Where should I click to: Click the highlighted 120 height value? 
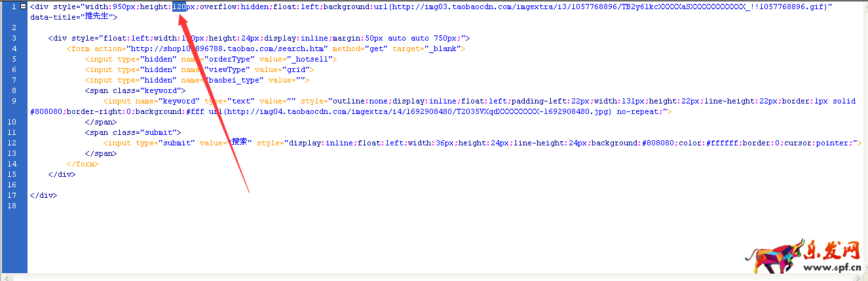pos(179,7)
